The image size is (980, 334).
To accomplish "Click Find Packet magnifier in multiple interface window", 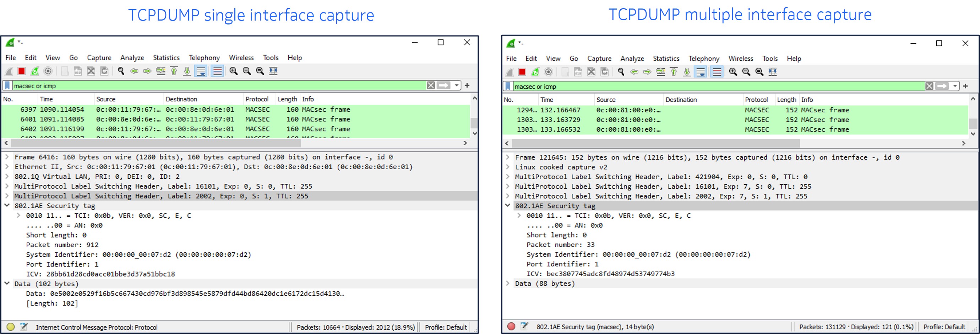I will (621, 72).
